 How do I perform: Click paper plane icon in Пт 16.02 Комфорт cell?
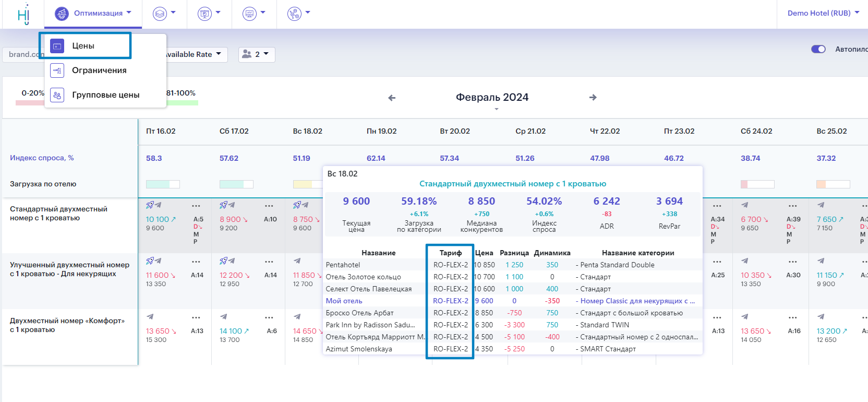point(150,317)
